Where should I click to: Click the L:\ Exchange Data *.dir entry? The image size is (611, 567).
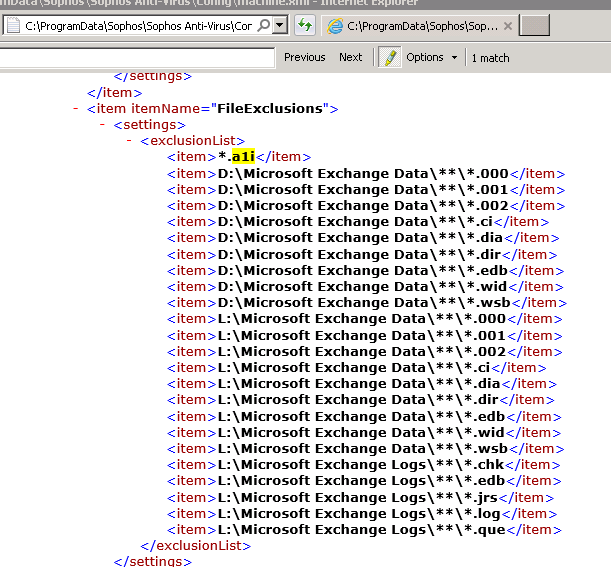(x=360, y=400)
